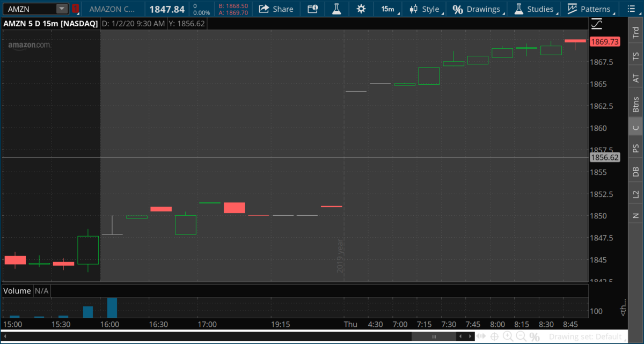This screenshot has height=344, width=644.
Task: Open the Patterns dropdown menu
Action: tap(590, 9)
